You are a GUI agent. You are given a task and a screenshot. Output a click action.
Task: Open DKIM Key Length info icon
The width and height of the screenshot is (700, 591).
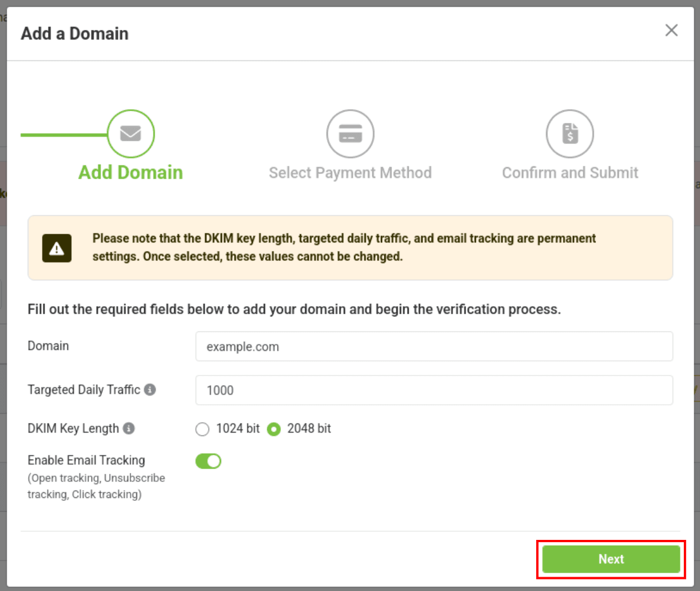pyautogui.click(x=129, y=428)
